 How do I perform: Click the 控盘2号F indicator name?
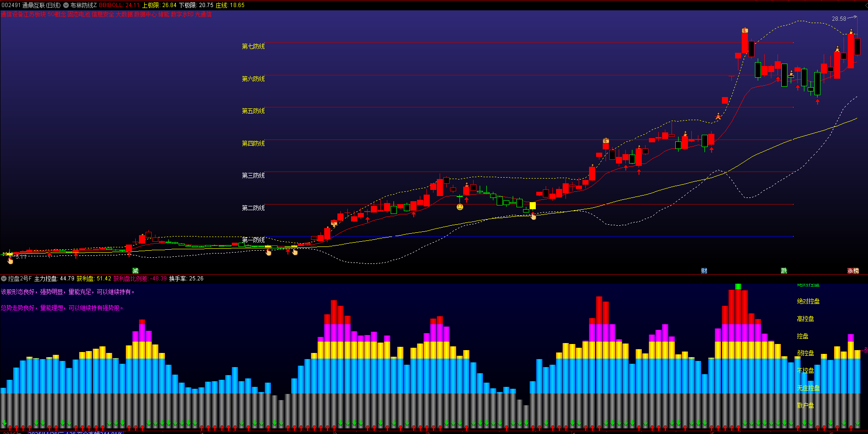pos(20,278)
